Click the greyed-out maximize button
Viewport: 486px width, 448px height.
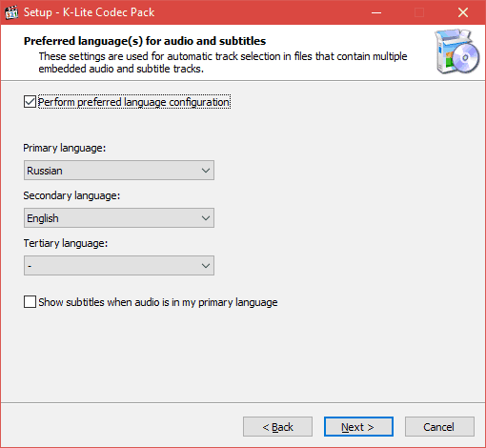[419, 12]
